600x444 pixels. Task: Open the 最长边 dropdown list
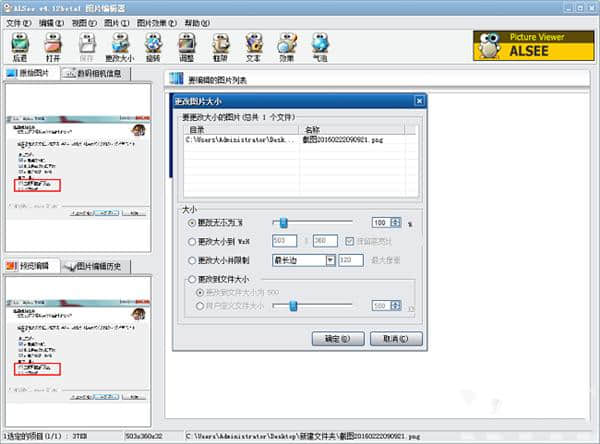(x=304, y=260)
